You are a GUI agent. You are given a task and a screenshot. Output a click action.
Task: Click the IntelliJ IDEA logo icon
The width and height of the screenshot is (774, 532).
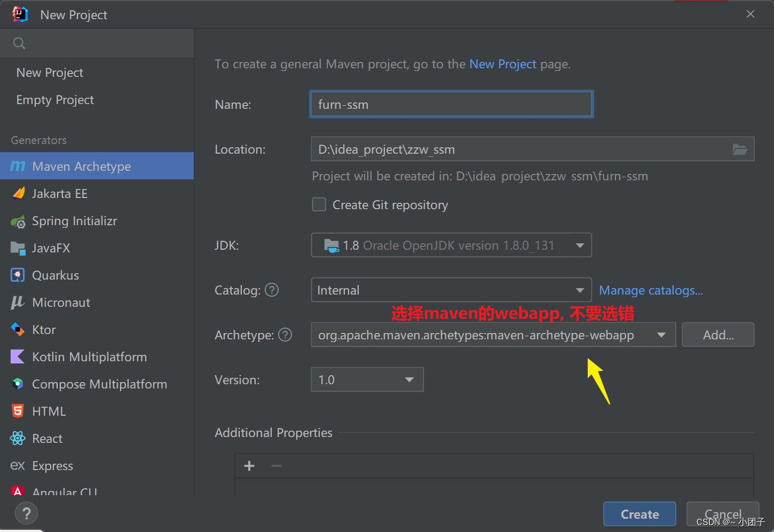pyautogui.click(x=20, y=14)
